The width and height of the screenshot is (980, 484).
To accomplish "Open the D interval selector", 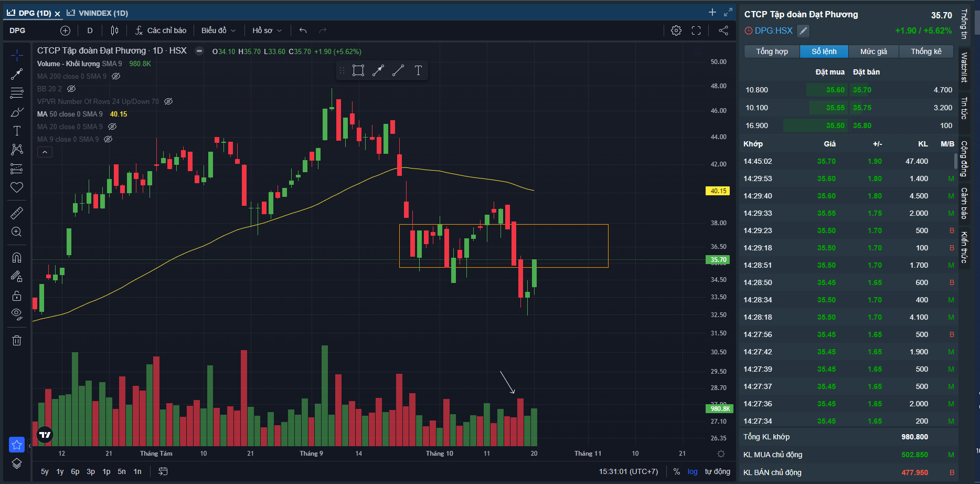I will tap(90, 30).
